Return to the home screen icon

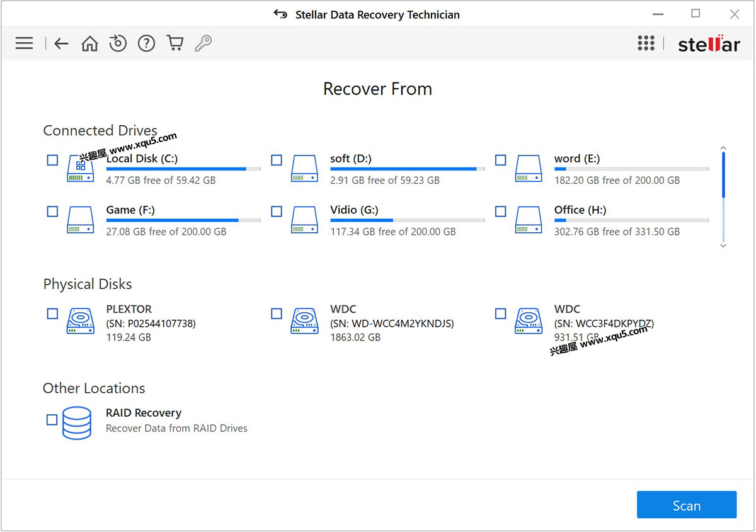tap(89, 43)
